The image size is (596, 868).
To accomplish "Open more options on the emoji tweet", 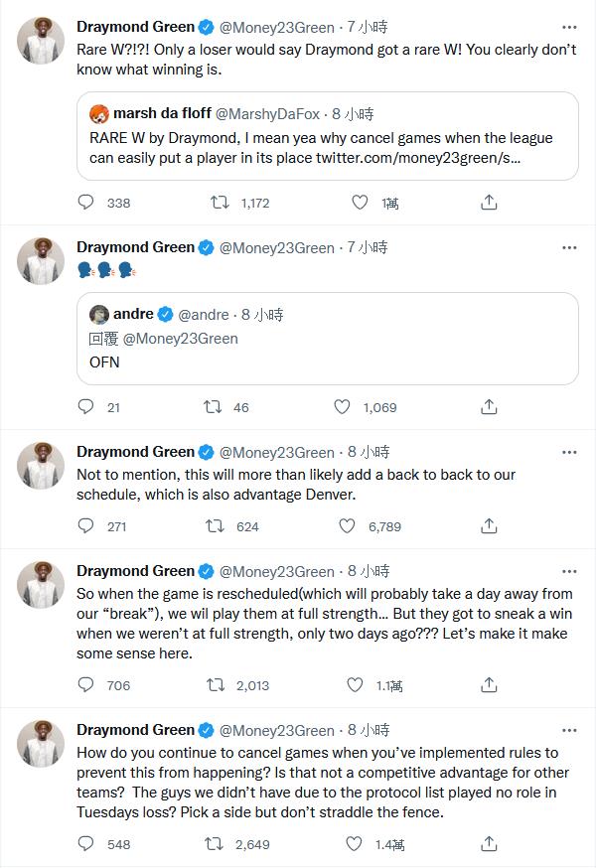I will click(x=568, y=247).
